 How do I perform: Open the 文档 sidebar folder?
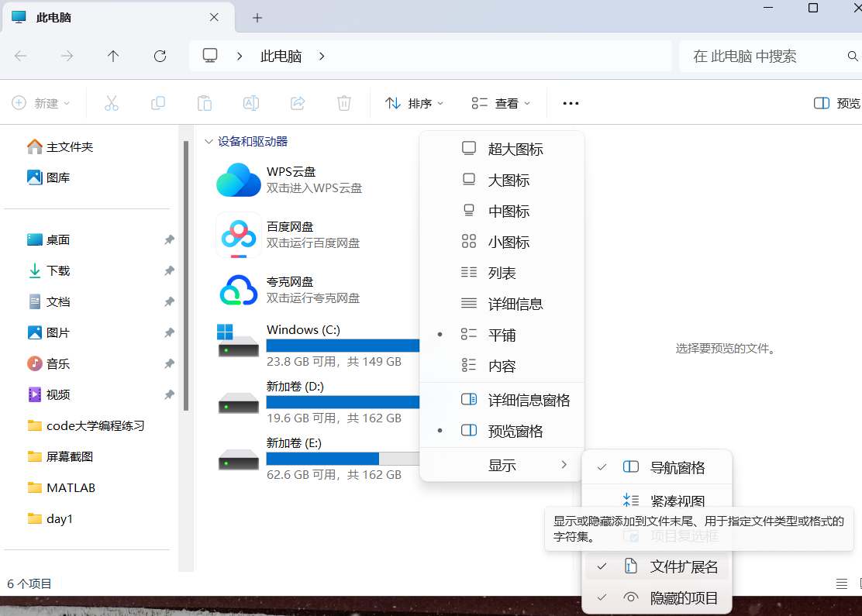point(48,301)
